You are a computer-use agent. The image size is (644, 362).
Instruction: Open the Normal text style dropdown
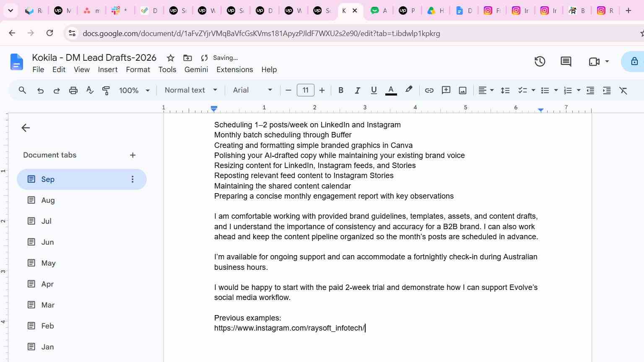point(191,90)
